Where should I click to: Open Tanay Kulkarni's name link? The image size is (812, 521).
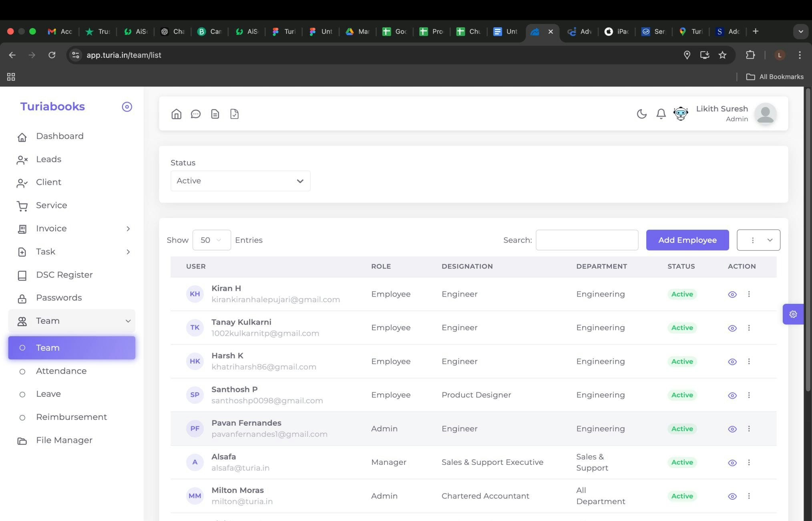click(241, 322)
